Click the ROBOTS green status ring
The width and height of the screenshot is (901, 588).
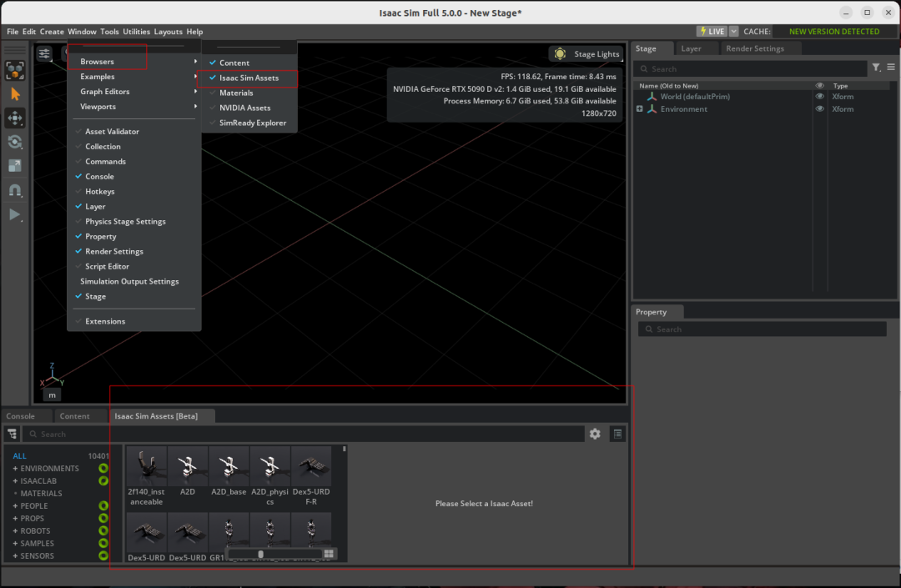103,531
